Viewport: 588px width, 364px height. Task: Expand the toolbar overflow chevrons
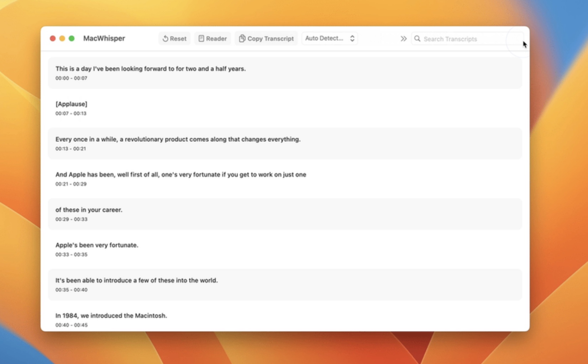[403, 38]
